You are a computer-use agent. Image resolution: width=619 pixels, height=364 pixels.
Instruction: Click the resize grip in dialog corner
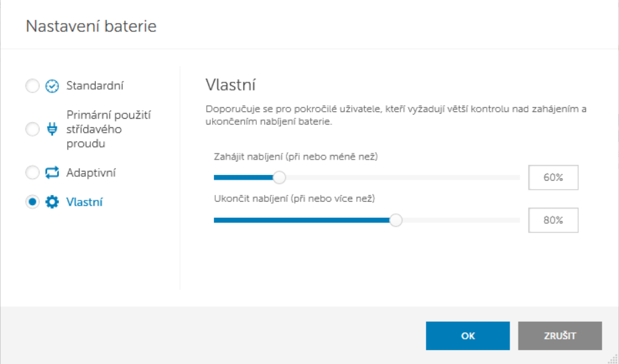click(x=613, y=359)
